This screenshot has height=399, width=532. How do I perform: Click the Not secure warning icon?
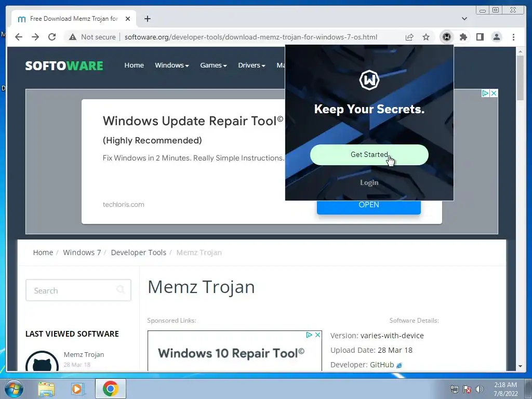73,37
